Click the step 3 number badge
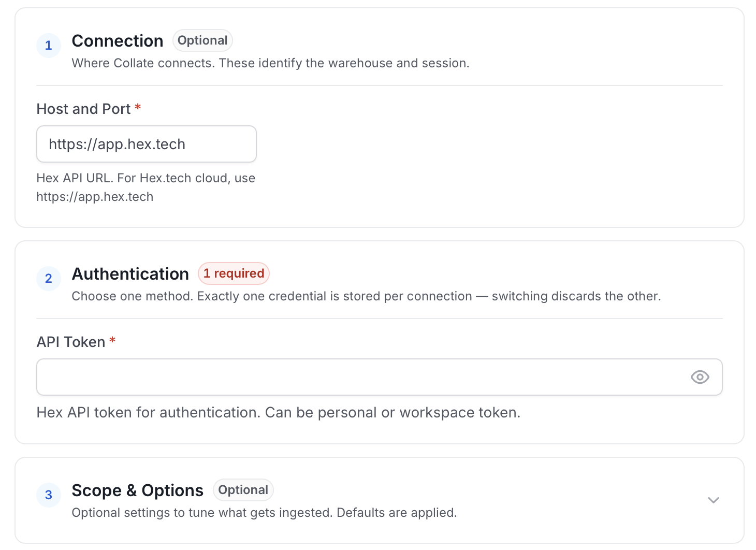 pyautogui.click(x=49, y=495)
